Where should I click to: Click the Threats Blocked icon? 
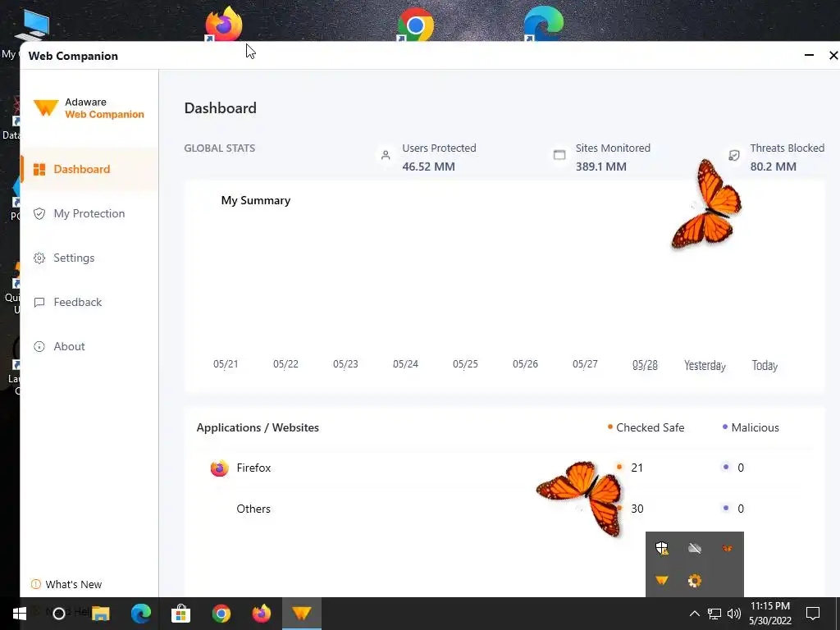[734, 155]
